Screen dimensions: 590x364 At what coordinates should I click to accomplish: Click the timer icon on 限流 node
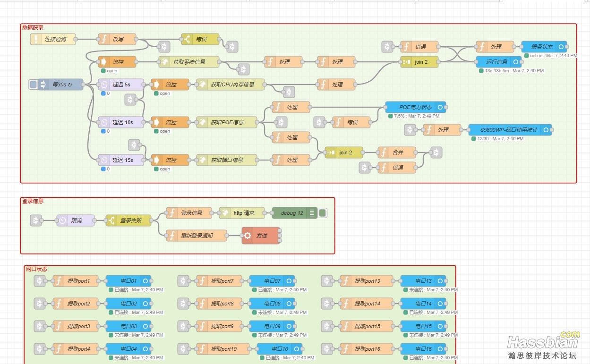(62, 220)
